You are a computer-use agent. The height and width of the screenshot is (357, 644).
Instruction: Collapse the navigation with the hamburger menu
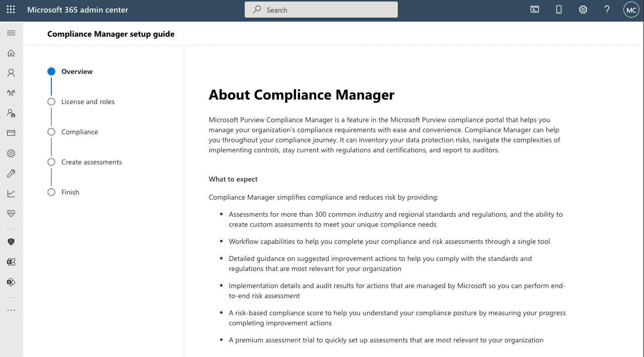(11, 33)
